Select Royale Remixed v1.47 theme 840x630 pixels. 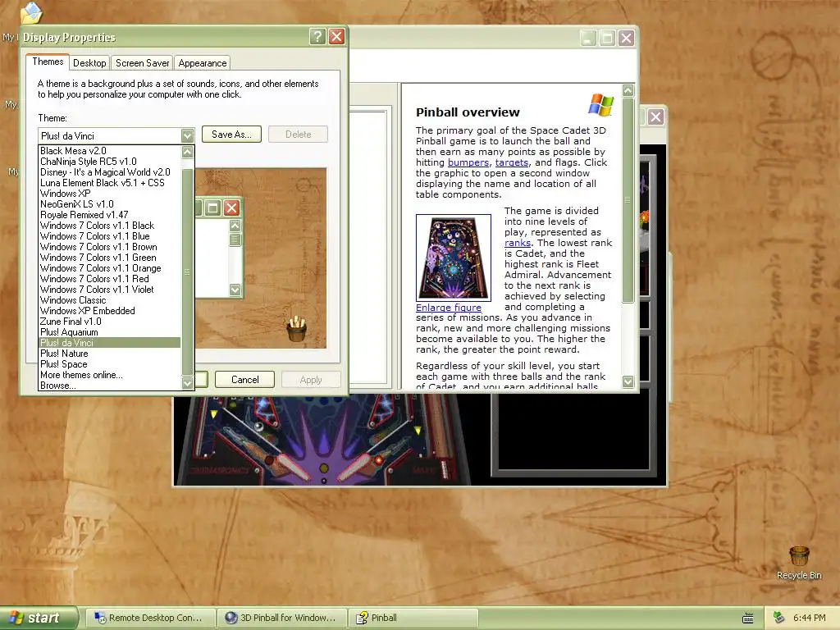[110, 215]
